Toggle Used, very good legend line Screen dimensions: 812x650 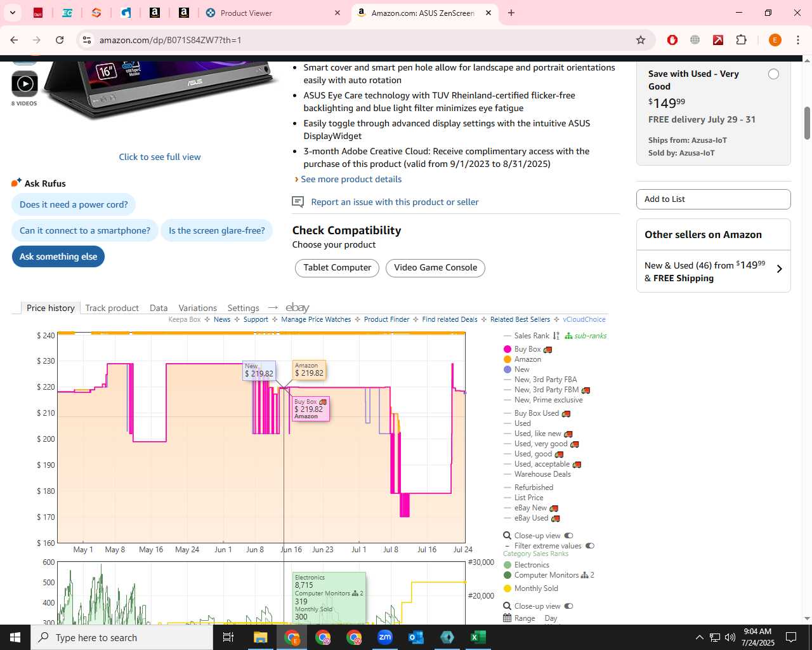541,444
